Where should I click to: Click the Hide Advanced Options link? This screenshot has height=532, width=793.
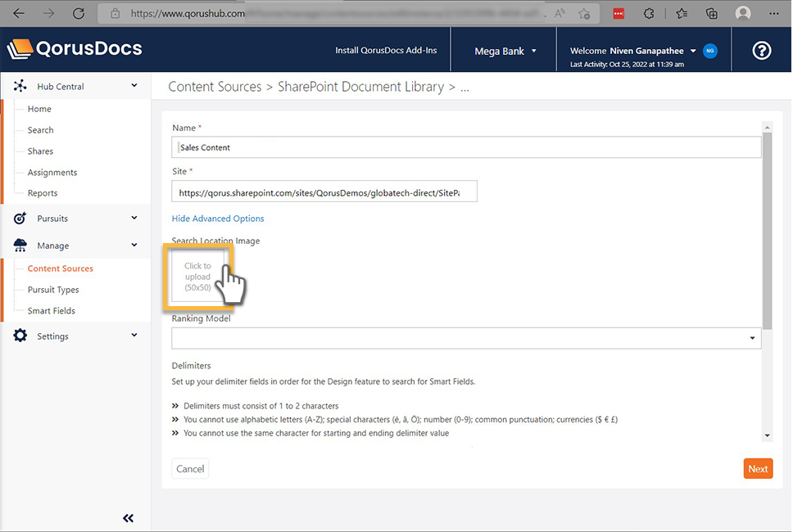click(x=217, y=219)
